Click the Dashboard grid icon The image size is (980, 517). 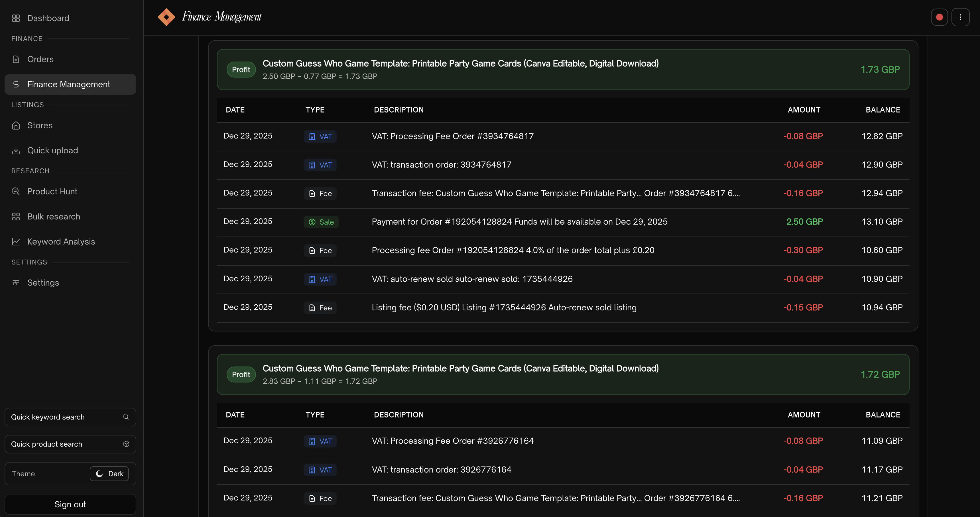tap(16, 18)
